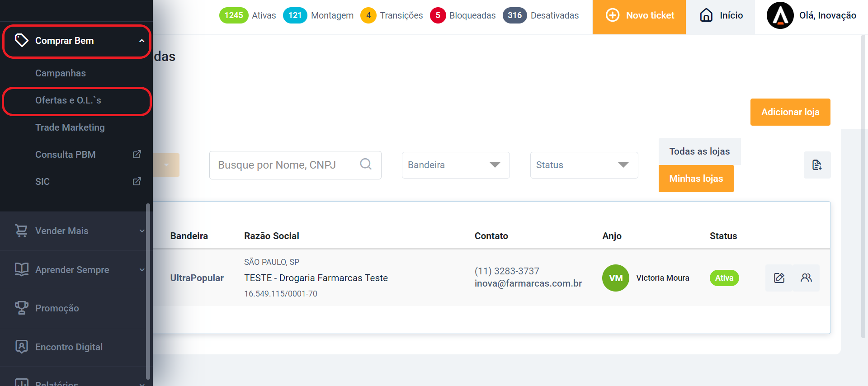Open the Status dropdown
This screenshot has width=868, height=386.
[x=584, y=165]
